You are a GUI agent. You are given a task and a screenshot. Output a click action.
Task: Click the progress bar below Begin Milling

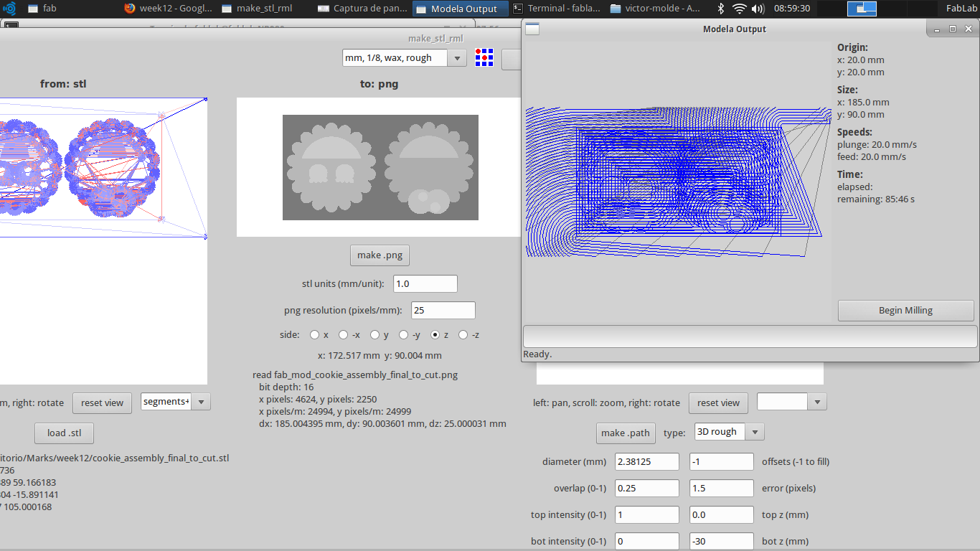pyautogui.click(x=750, y=336)
